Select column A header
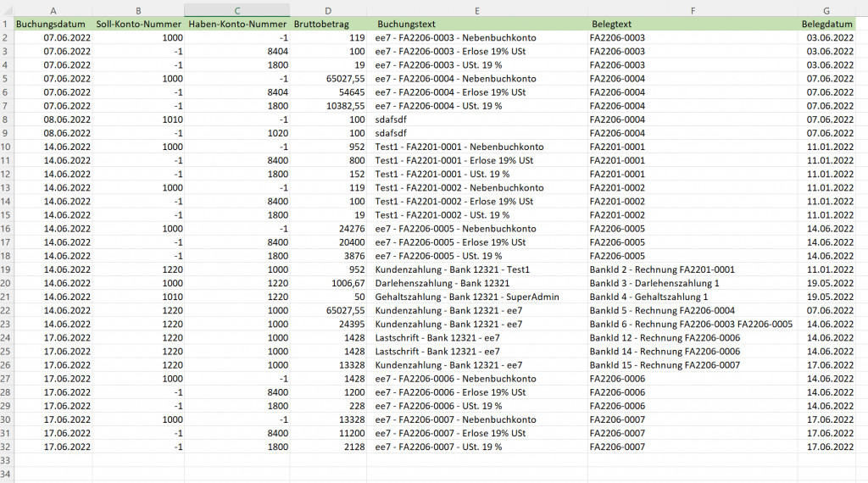This screenshot has height=483, width=868. click(53, 10)
